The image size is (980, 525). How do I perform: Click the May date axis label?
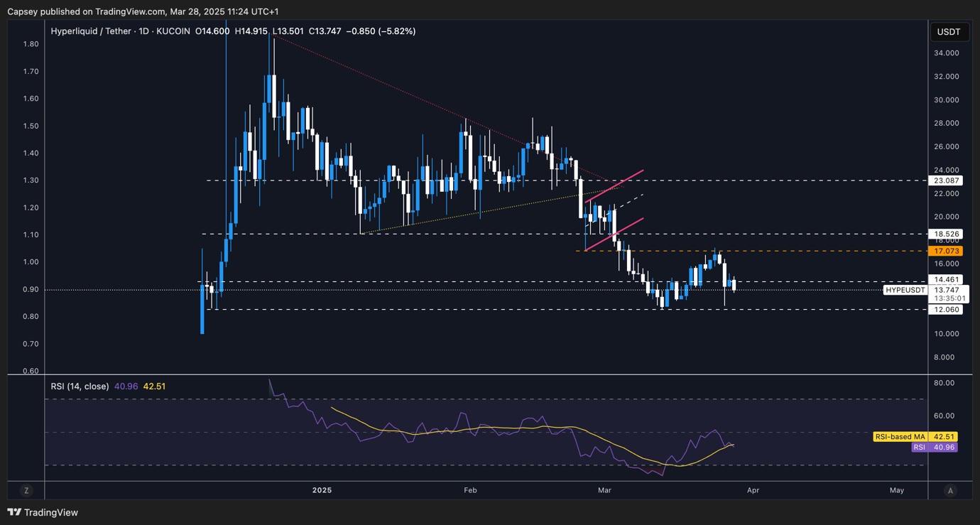896,490
